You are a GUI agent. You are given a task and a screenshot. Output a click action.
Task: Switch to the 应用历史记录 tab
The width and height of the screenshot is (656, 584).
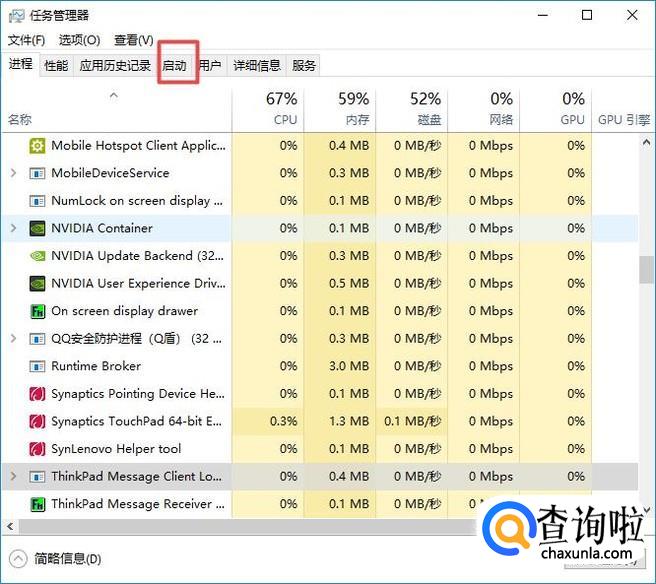click(x=115, y=66)
